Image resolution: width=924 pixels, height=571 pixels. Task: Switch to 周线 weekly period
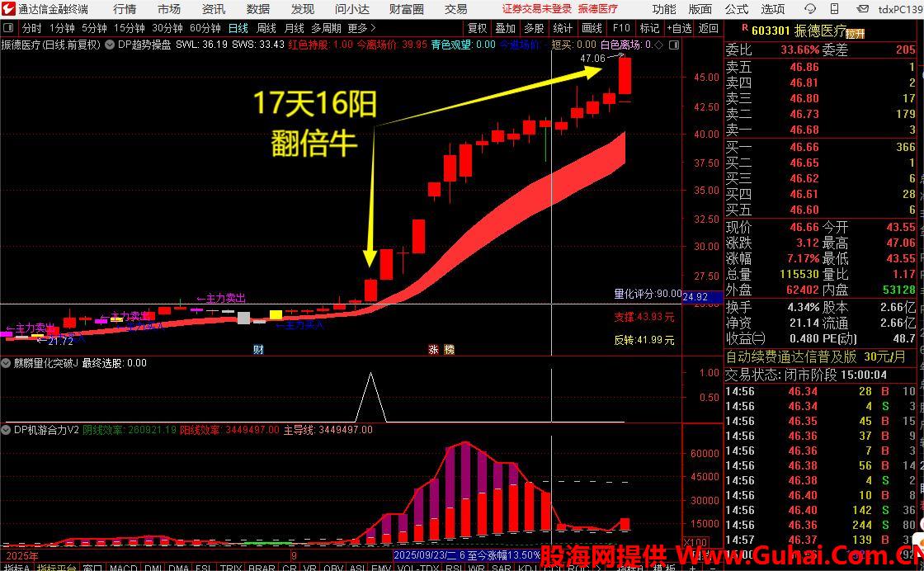click(266, 28)
